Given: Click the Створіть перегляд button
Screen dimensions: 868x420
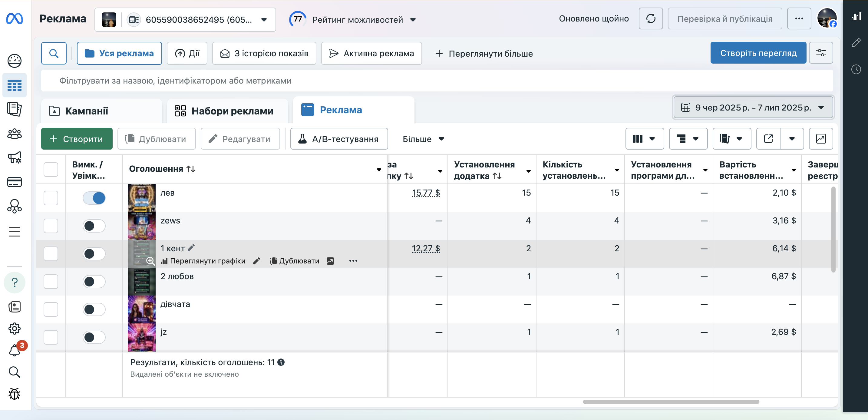Looking at the screenshot, I should point(758,53).
